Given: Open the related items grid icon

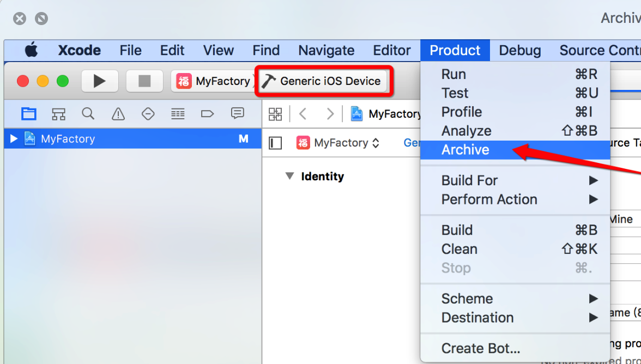Looking at the screenshot, I should click(x=275, y=114).
